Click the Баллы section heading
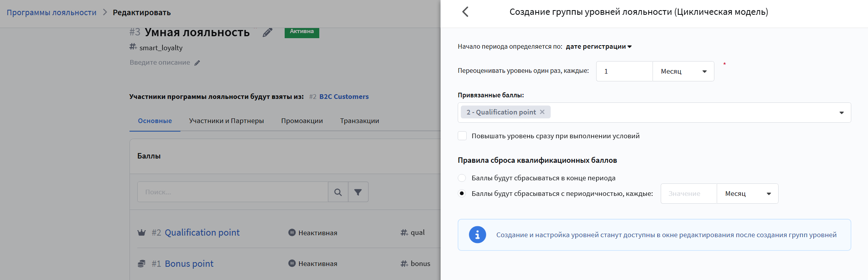The width and height of the screenshot is (868, 280). click(x=149, y=156)
